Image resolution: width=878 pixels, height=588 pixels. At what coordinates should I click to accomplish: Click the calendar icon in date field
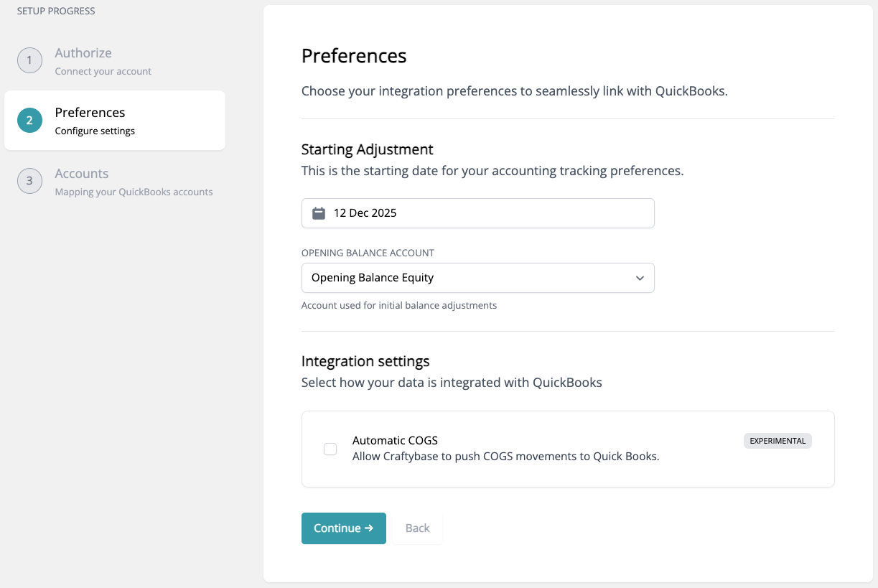319,213
